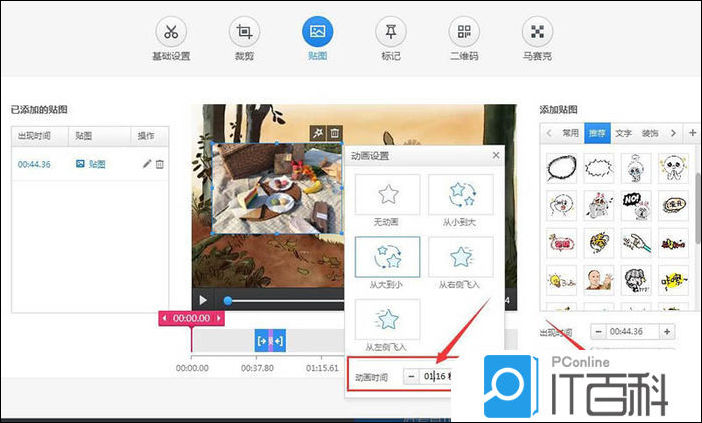Viewport: 702px width, 423px height.
Task: Click the video progress slider handle
Action: coord(228,300)
